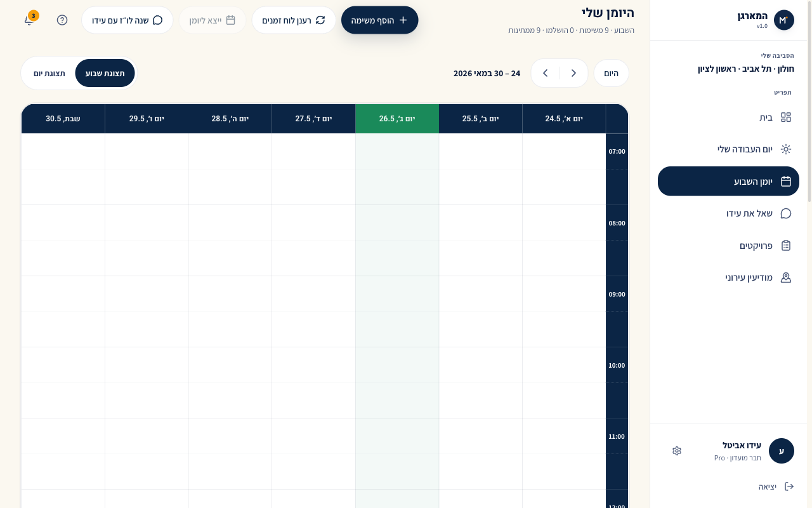Image resolution: width=812 pixels, height=508 pixels.
Task: Click the 11:00 time label
Action: point(617,437)
